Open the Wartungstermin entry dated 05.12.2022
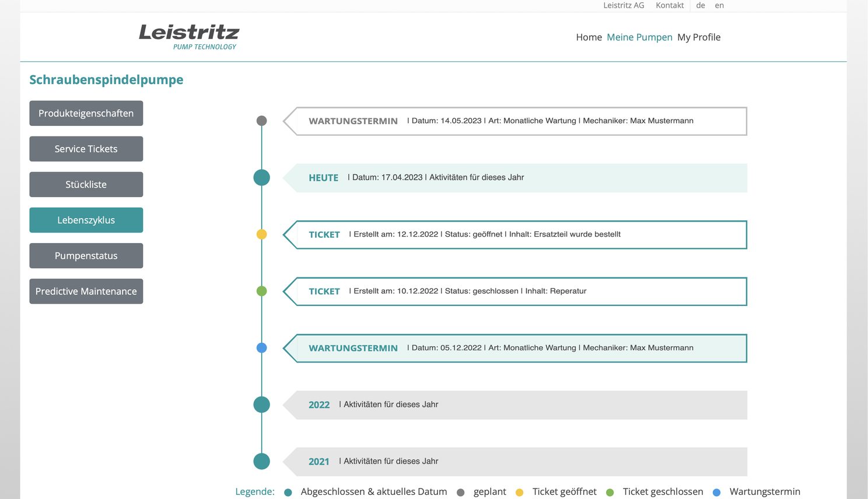This screenshot has width=868, height=499. (x=515, y=348)
